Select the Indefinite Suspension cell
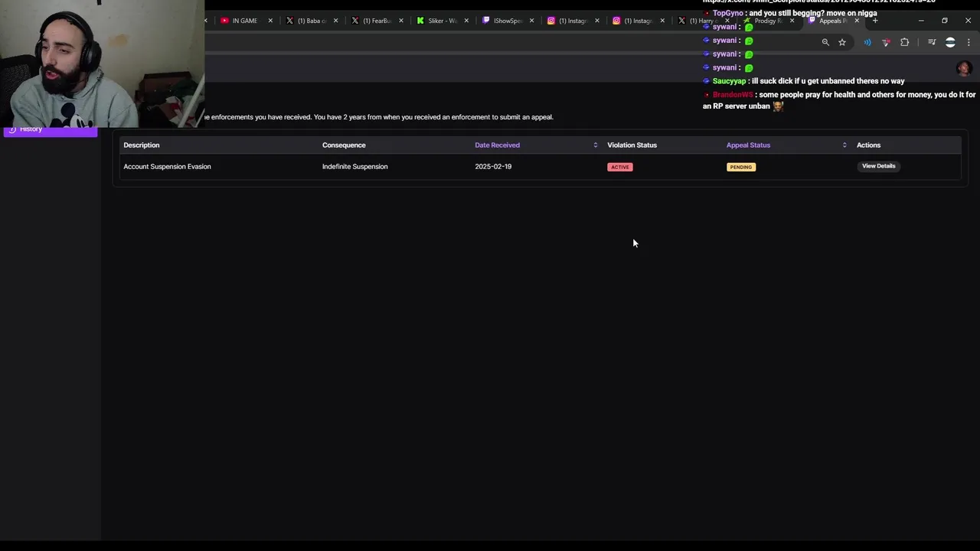This screenshot has width=980, height=551. (x=354, y=166)
